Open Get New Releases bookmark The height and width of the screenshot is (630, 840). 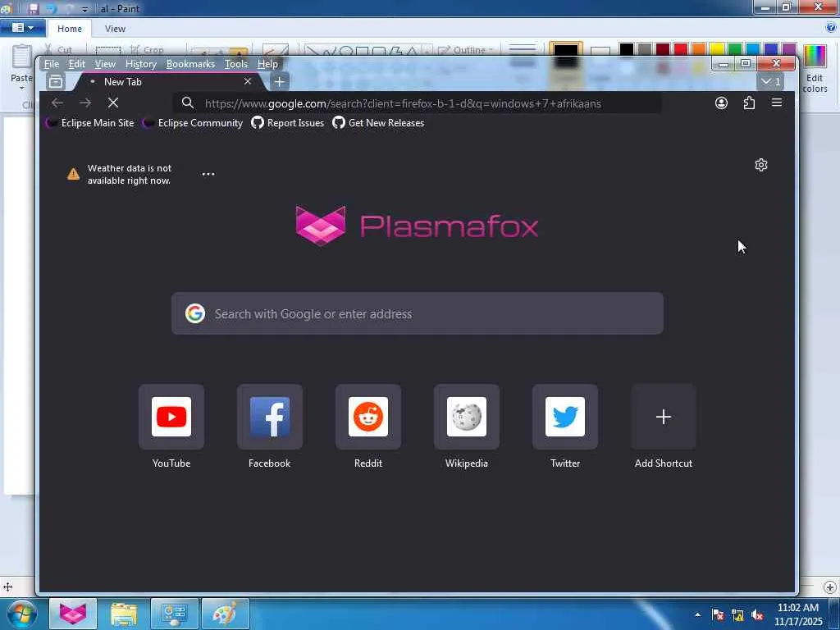tap(378, 123)
